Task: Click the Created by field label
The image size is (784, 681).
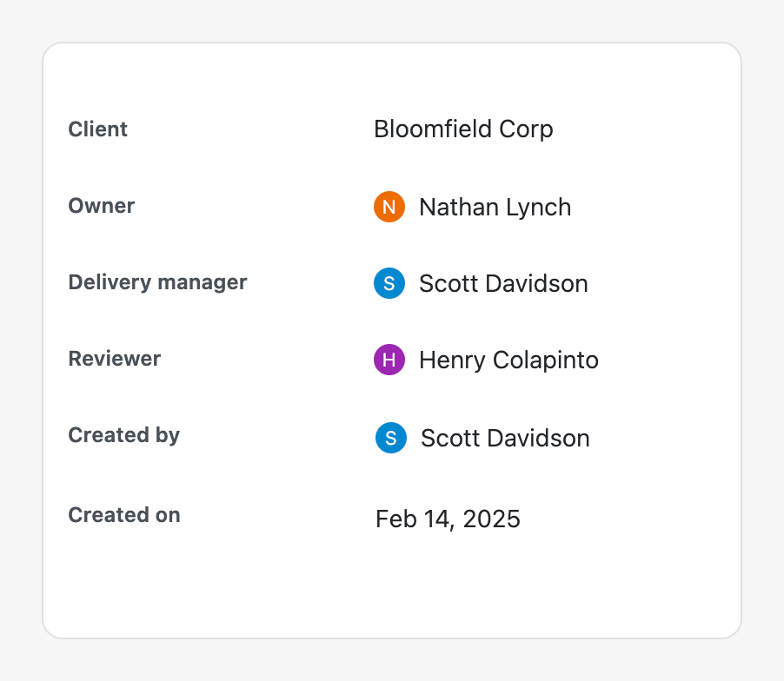Action: pos(124,435)
